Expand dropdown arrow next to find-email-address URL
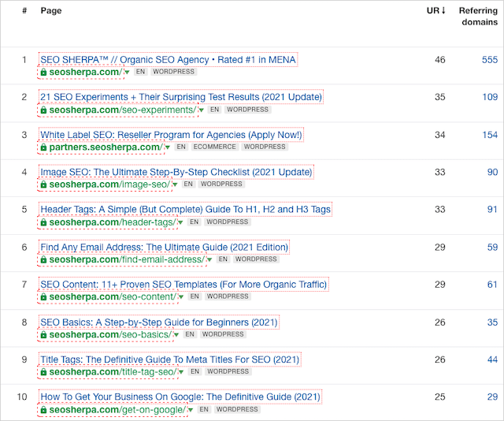Image resolution: width=504 pixels, height=421 pixels. point(209,259)
